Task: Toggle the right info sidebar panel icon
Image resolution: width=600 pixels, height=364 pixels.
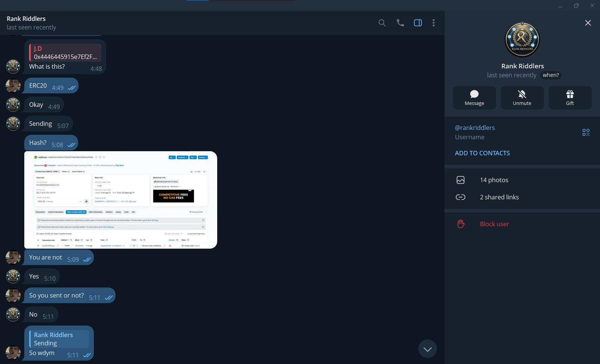Action: click(x=418, y=23)
